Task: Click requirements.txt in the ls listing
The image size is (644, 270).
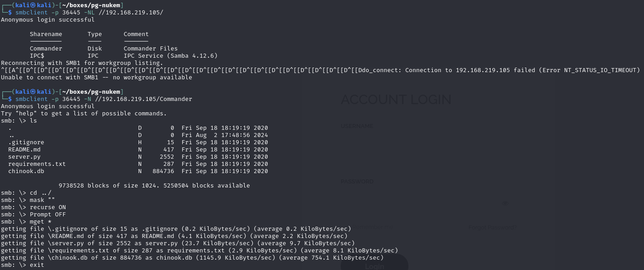Action: [37, 164]
